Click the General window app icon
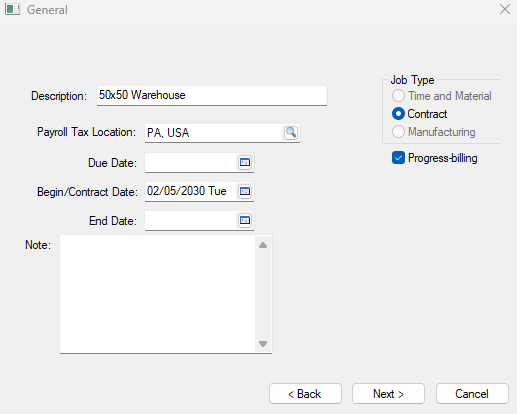517x414 pixels. coord(13,9)
